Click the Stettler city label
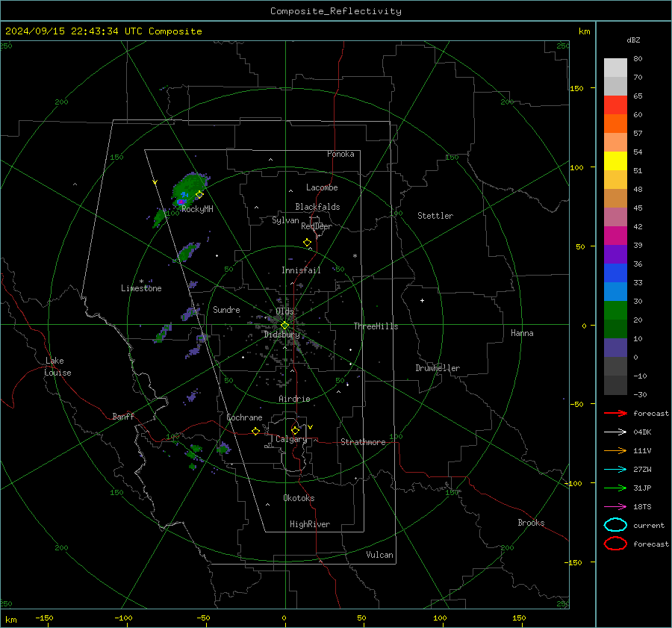Image resolution: width=672 pixels, height=628 pixels. tap(435, 216)
